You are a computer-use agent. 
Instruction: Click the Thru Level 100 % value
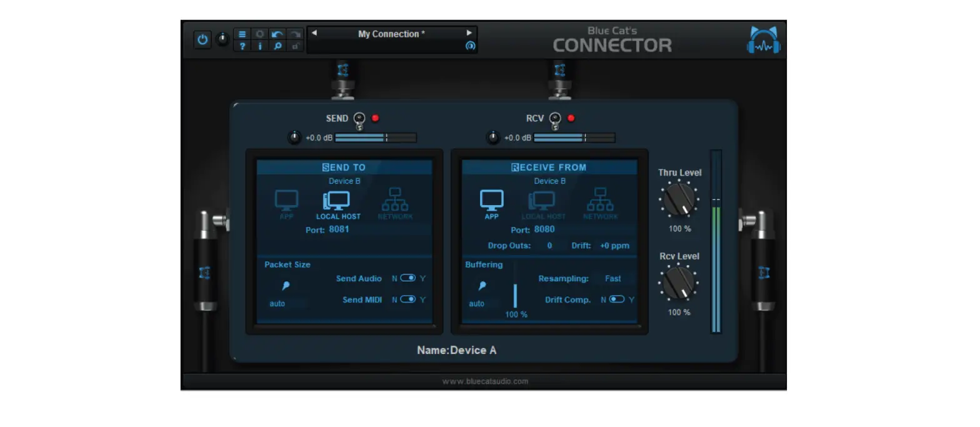(x=679, y=229)
